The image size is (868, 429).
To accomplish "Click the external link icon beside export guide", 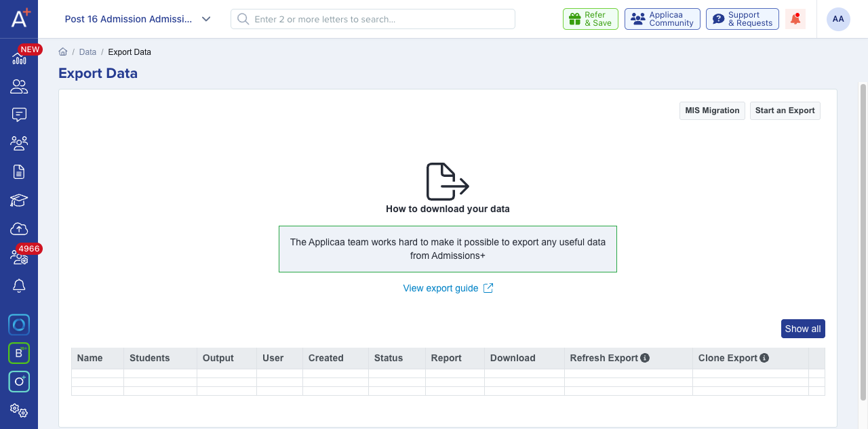I will click(488, 288).
